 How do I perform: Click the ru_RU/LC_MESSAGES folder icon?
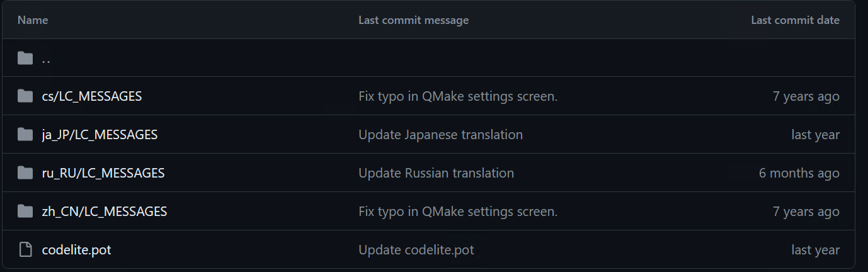pos(25,173)
